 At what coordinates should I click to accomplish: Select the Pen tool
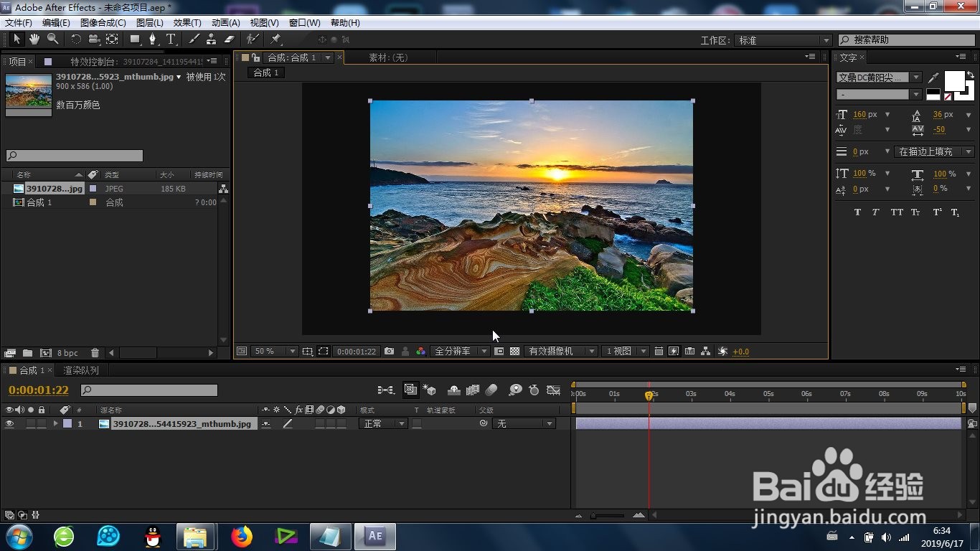152,39
